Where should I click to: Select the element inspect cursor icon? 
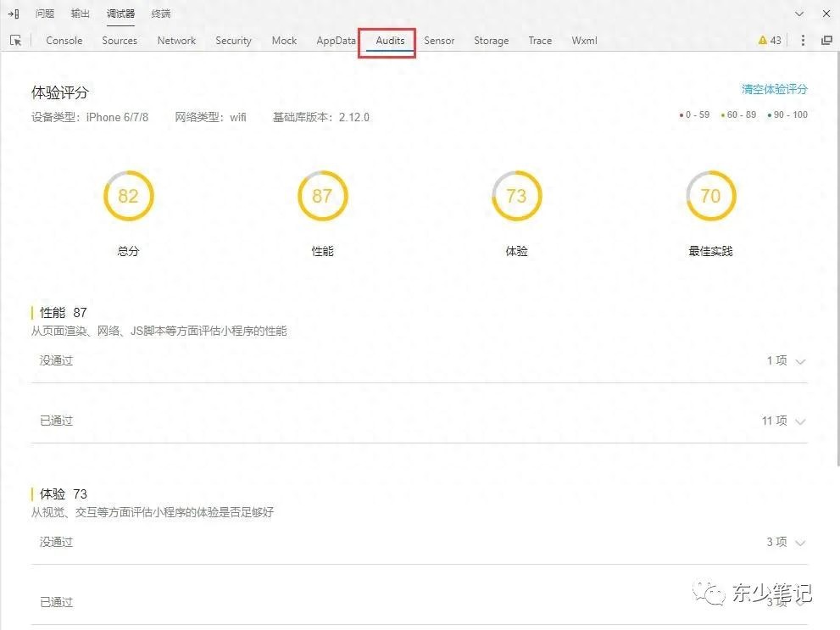(14, 40)
